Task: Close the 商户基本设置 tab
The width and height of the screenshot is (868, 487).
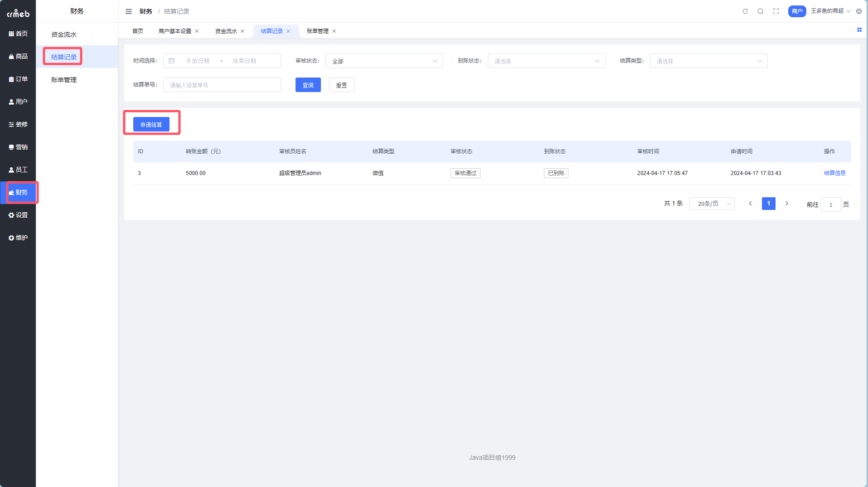Action: pyautogui.click(x=197, y=31)
